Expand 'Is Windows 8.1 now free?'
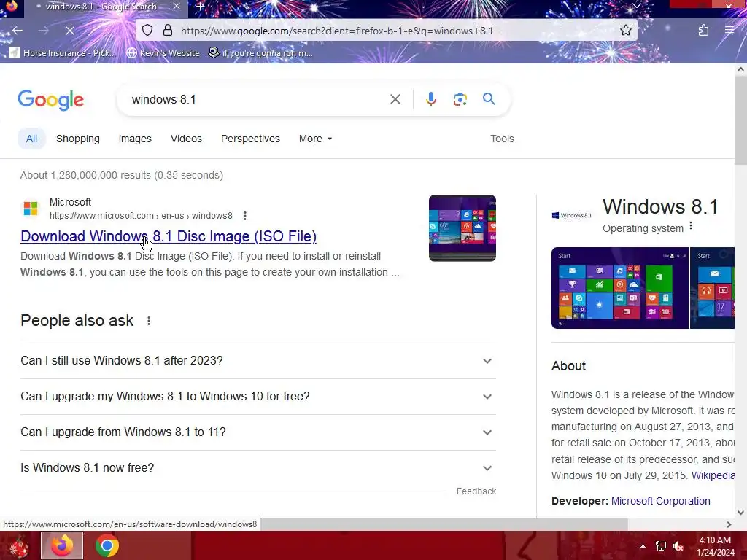 (x=258, y=468)
